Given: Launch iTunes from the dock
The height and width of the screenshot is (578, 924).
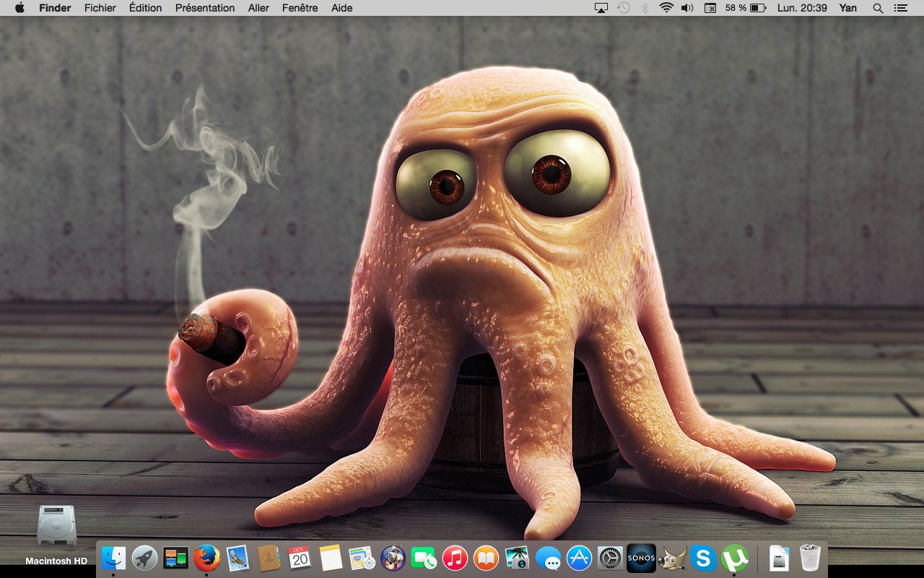Looking at the screenshot, I should pyautogui.click(x=455, y=558).
